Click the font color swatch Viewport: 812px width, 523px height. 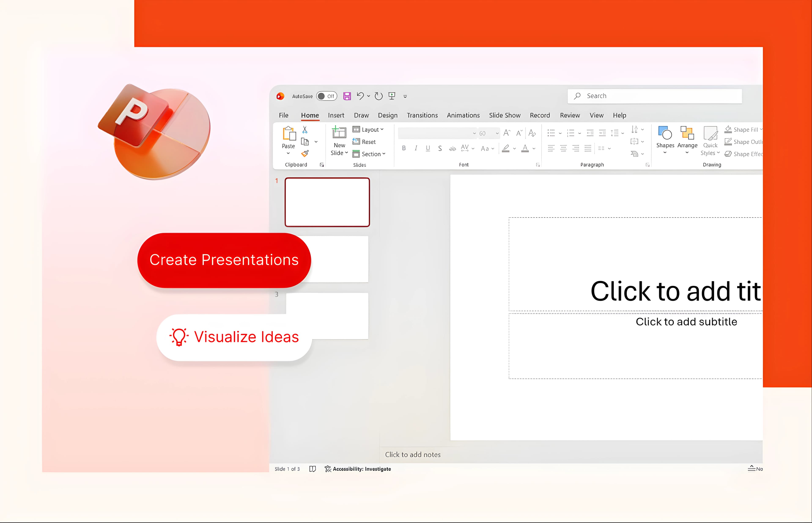(x=525, y=148)
